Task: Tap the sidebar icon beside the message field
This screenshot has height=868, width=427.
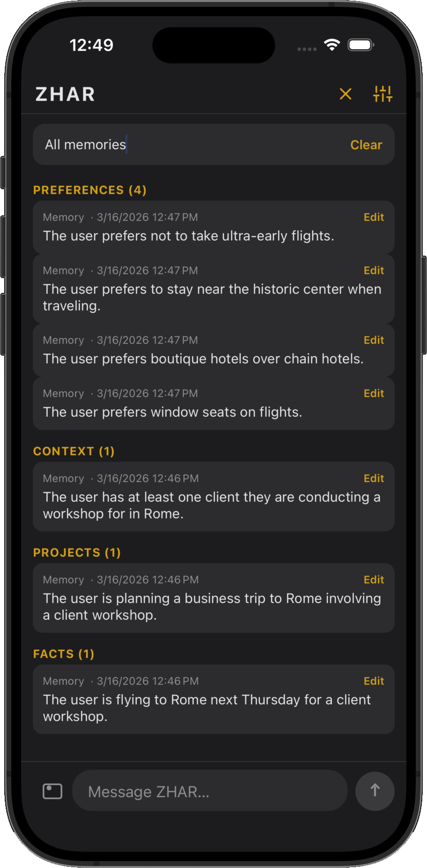Action: click(52, 791)
